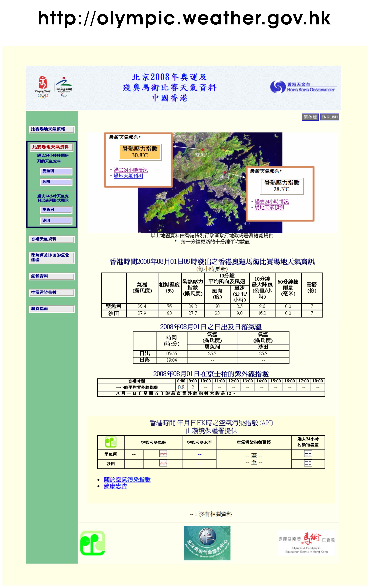Open air pollution trend chart for 雙魚河
370x588 pixels.
(x=163, y=454)
